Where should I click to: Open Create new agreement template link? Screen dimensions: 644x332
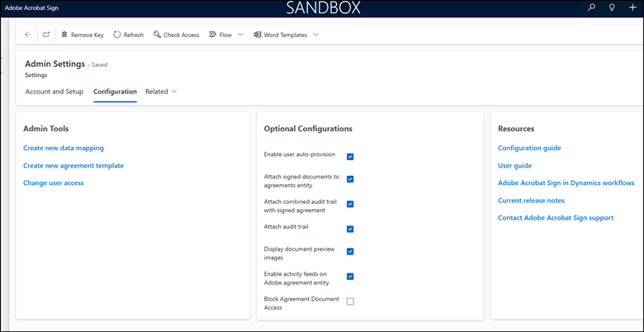click(73, 166)
